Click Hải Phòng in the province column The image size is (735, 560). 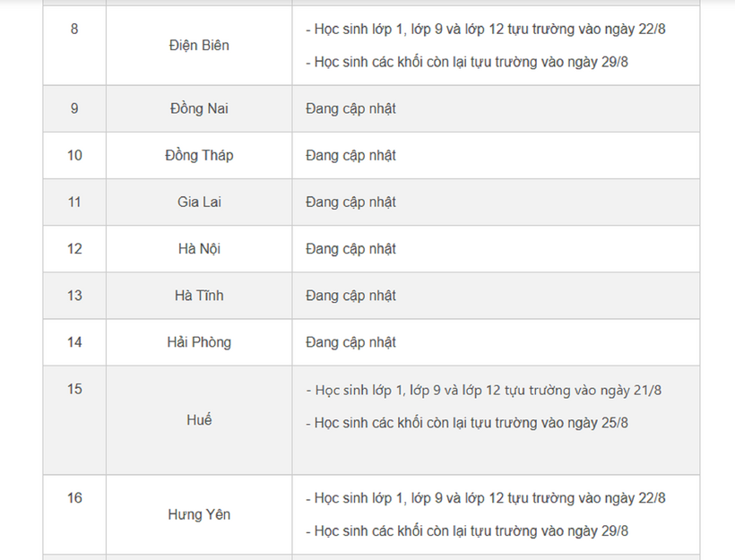point(198,341)
